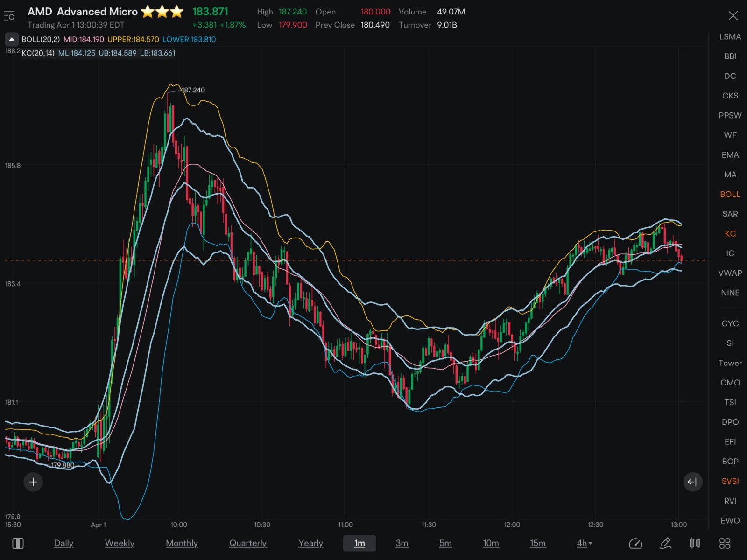This screenshot has height=560, width=747.
Task: Enable the MA indicator
Action: coord(730,175)
